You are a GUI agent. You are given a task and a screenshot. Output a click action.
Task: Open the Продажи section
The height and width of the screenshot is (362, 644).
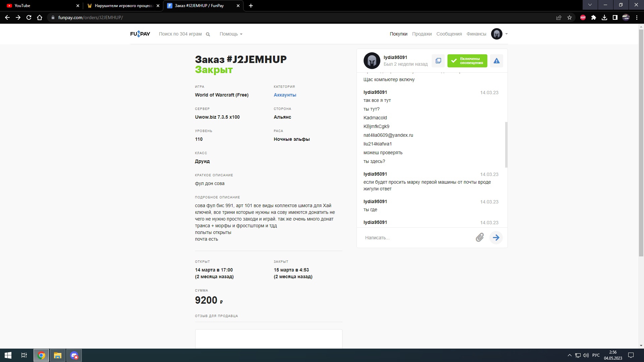(422, 34)
